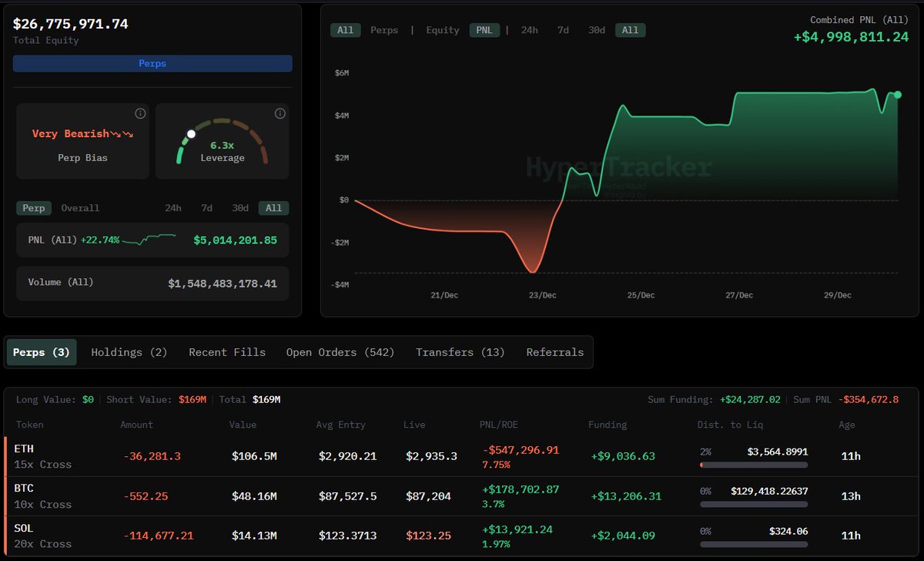Click the ETH distance to liquidation bar

point(754,465)
